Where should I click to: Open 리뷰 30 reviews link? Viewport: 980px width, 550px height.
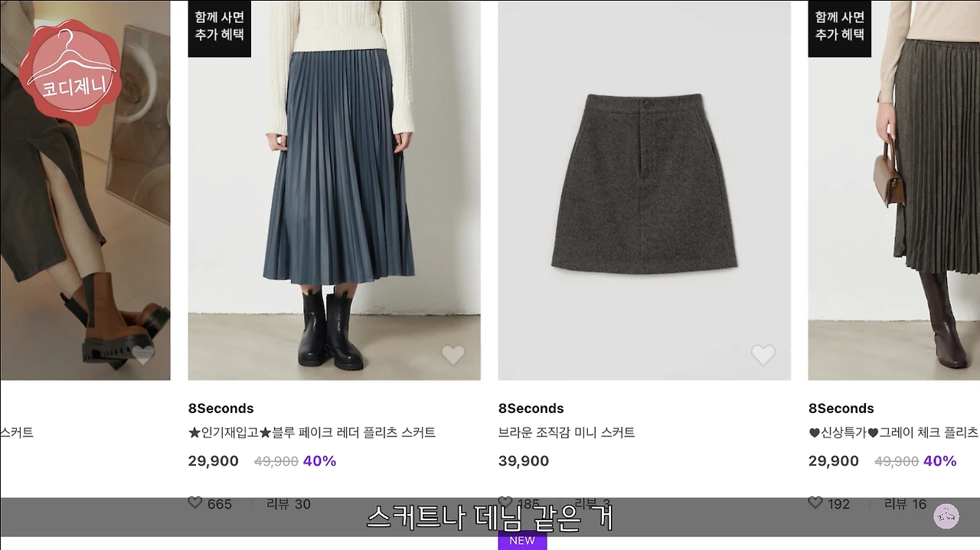[x=289, y=504]
